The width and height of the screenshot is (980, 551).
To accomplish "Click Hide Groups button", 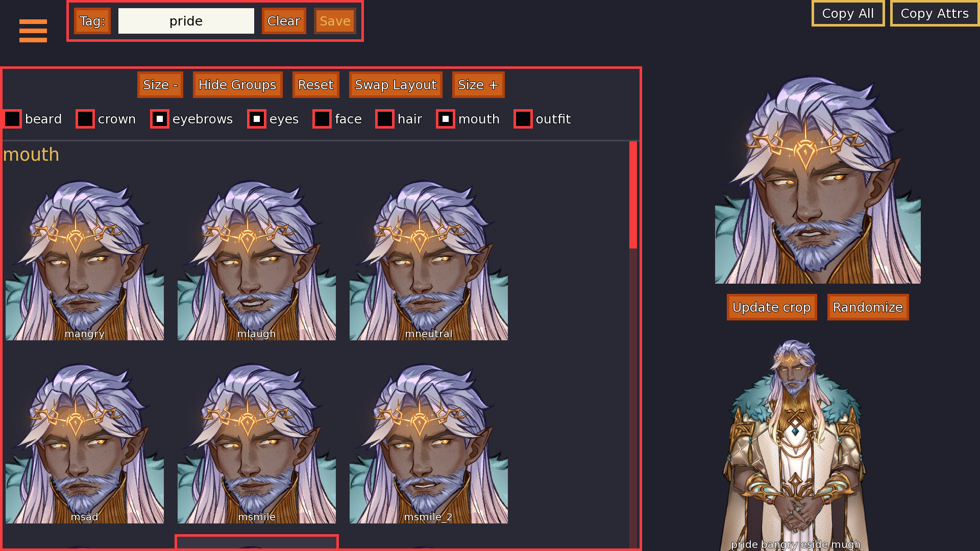I will (x=237, y=85).
